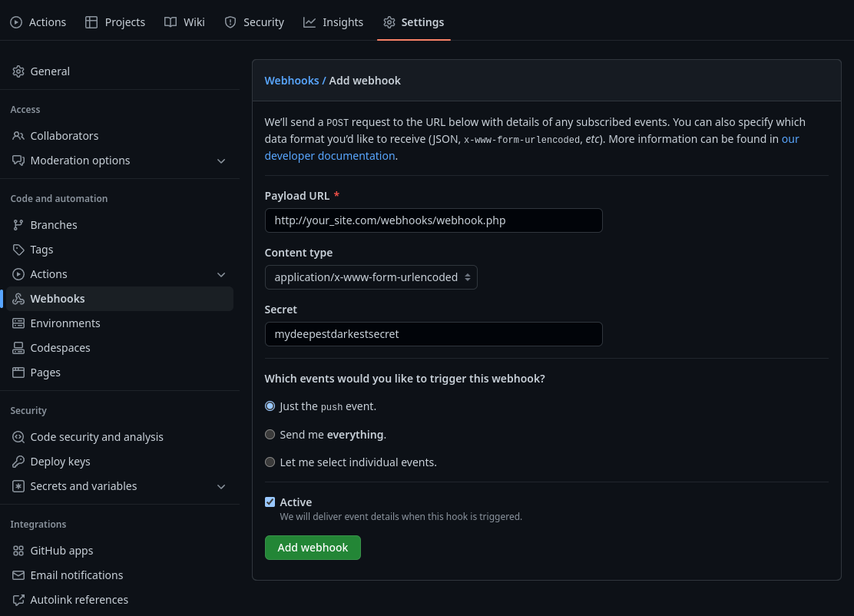854x616 pixels.
Task: Open the Projects tab
Action: 115,22
